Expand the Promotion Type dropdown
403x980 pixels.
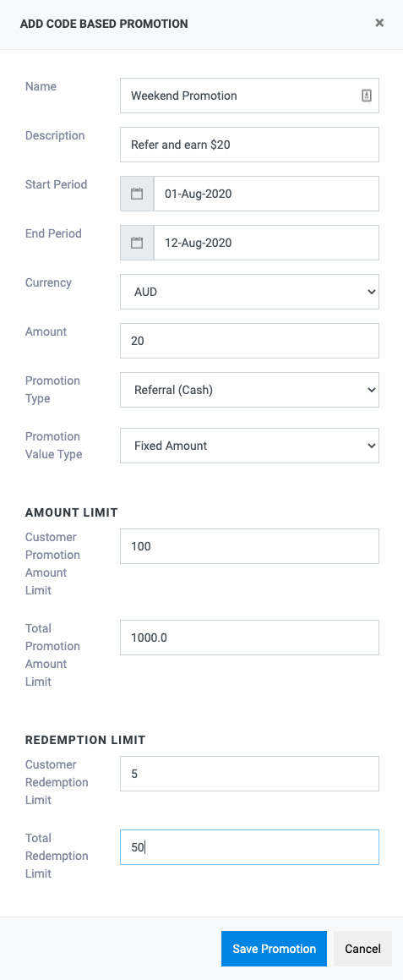coord(249,390)
